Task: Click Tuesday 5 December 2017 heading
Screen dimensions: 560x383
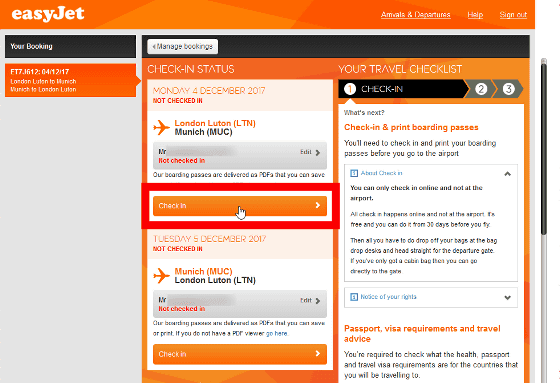Action: pos(209,239)
